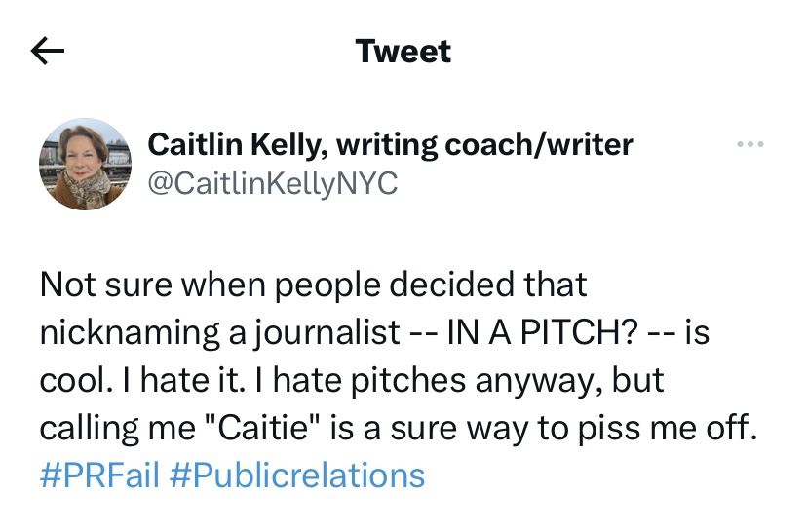Follow the #Publicrelations hashtag link
The height and width of the screenshot is (532, 807).
(297, 475)
